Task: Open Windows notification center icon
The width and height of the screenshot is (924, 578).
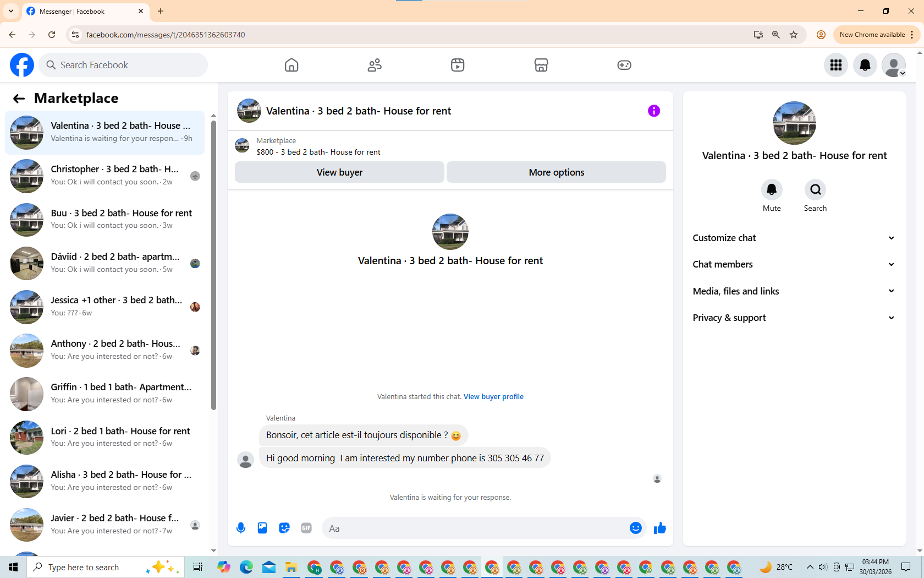Action: tap(906, 567)
